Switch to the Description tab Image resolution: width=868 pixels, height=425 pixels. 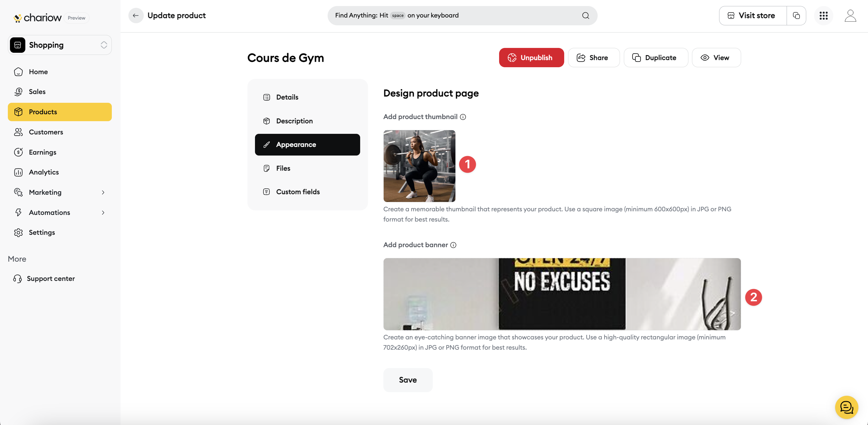(x=307, y=121)
